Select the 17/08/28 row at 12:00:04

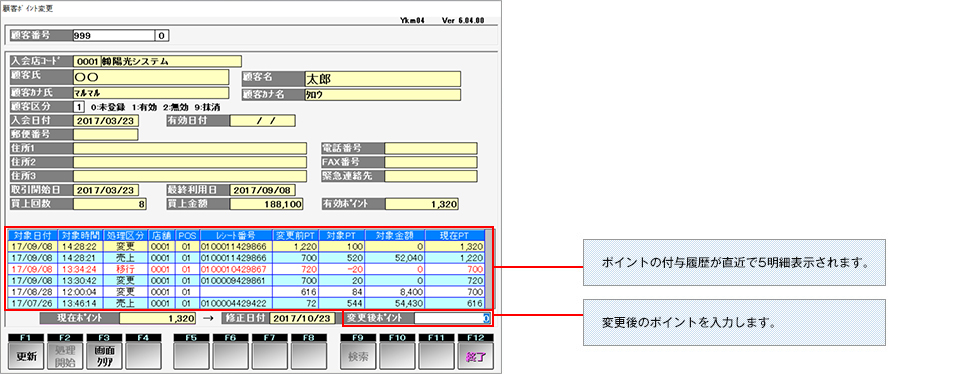coord(246,291)
